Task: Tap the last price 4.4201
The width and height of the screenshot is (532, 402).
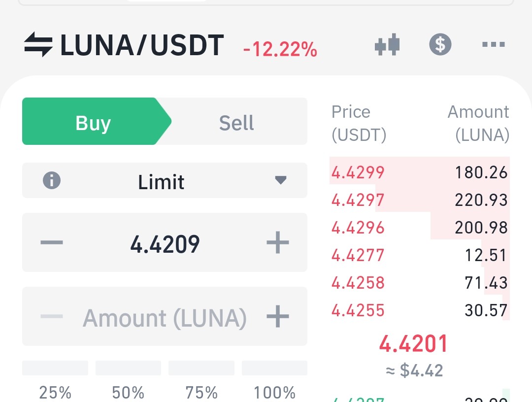Action: click(x=414, y=343)
